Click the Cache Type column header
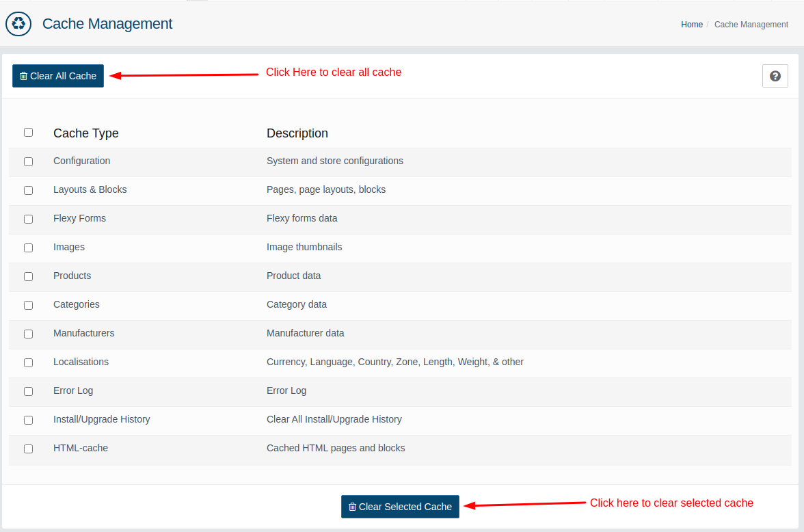 (86, 133)
